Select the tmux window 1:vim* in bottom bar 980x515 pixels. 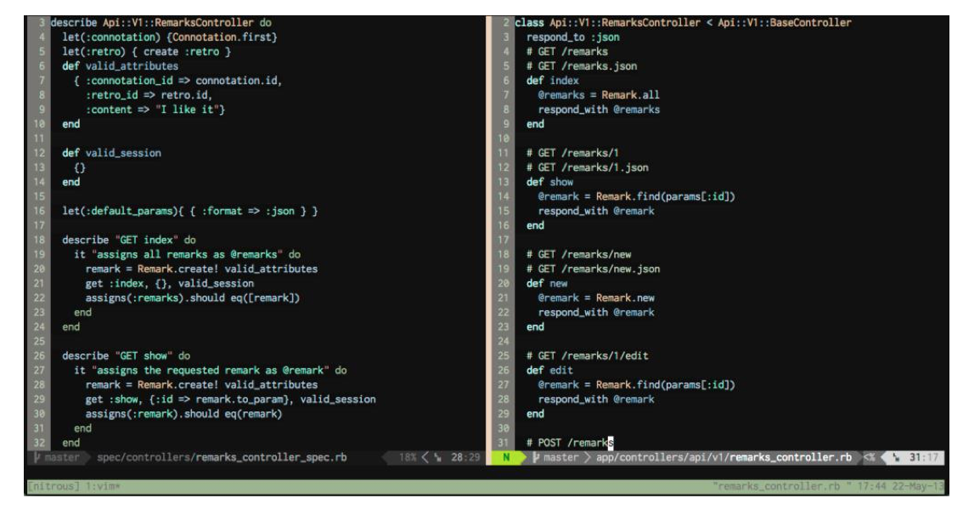point(101,486)
